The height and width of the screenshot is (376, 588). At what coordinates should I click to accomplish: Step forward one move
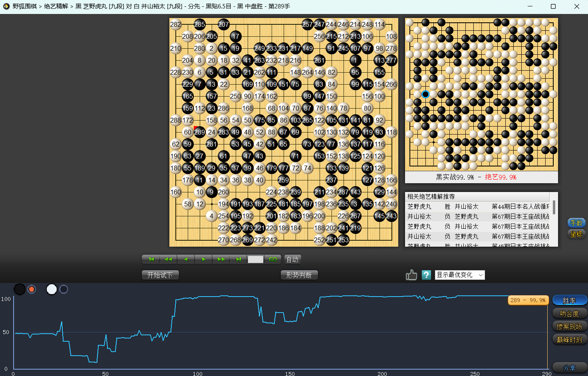coord(203,259)
